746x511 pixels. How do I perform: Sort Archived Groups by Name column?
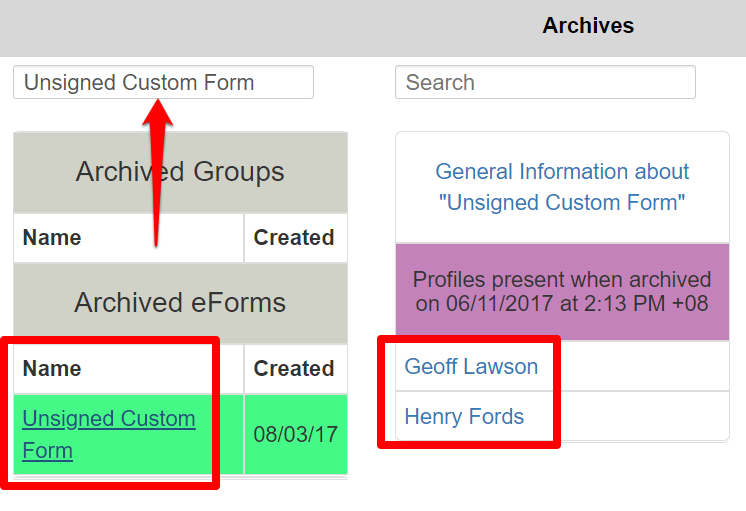pos(52,238)
